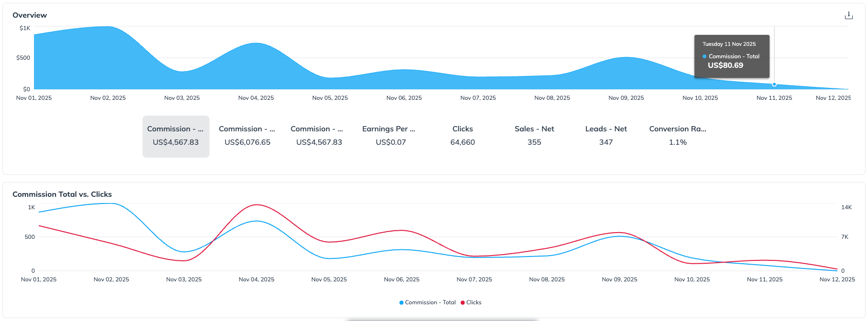Select the Conversion Rate metric tile
The height and width of the screenshot is (321, 868).
[x=678, y=136]
